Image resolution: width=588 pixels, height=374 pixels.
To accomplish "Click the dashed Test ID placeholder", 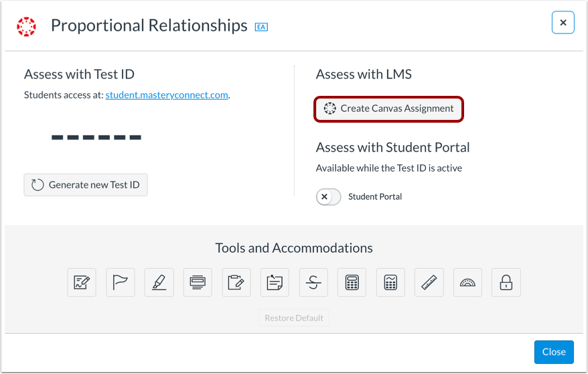I will pyautogui.click(x=96, y=137).
